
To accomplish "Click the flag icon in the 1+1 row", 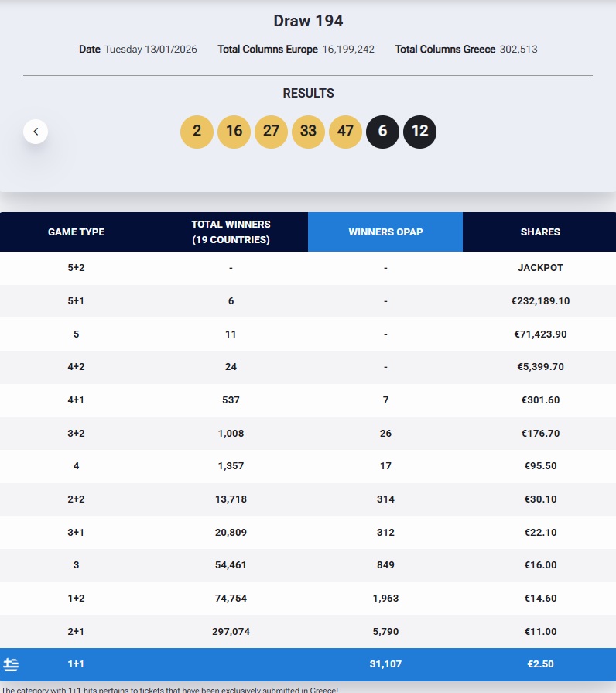I will tap(12, 664).
